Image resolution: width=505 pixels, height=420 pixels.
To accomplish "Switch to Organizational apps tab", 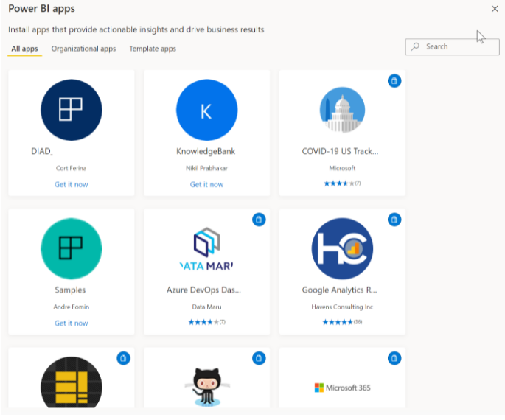I will click(83, 49).
